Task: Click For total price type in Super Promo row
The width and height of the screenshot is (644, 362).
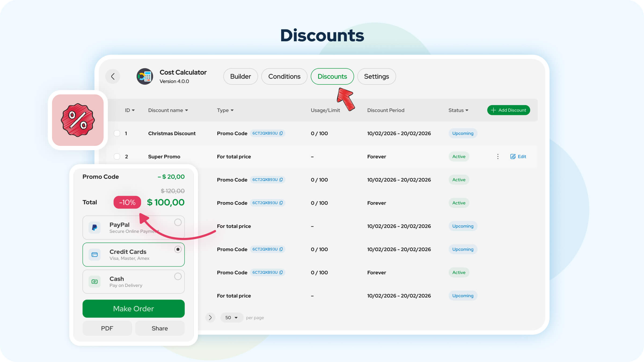Action: coord(234,156)
